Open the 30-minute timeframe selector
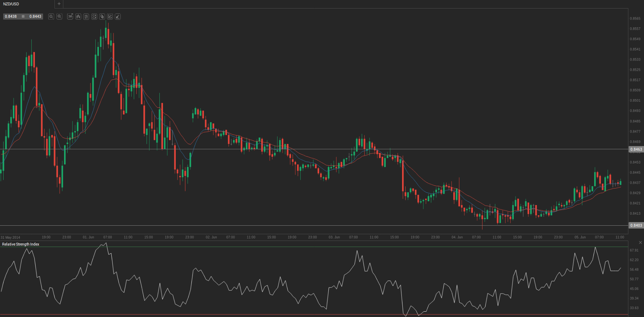 (x=70, y=17)
